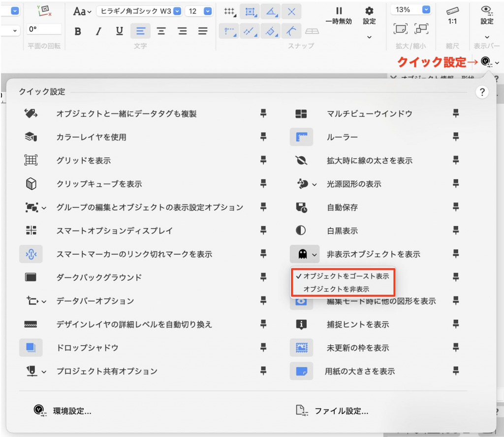Click the fit-to-objects zoom icon
This screenshot has width=504, height=437.
(x=421, y=29)
